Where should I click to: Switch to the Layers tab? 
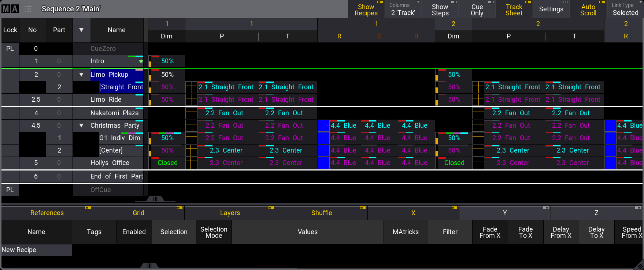pyautogui.click(x=230, y=213)
